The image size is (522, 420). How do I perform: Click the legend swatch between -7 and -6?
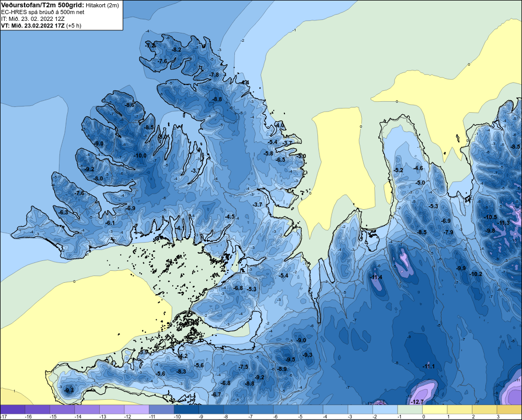click(261, 410)
